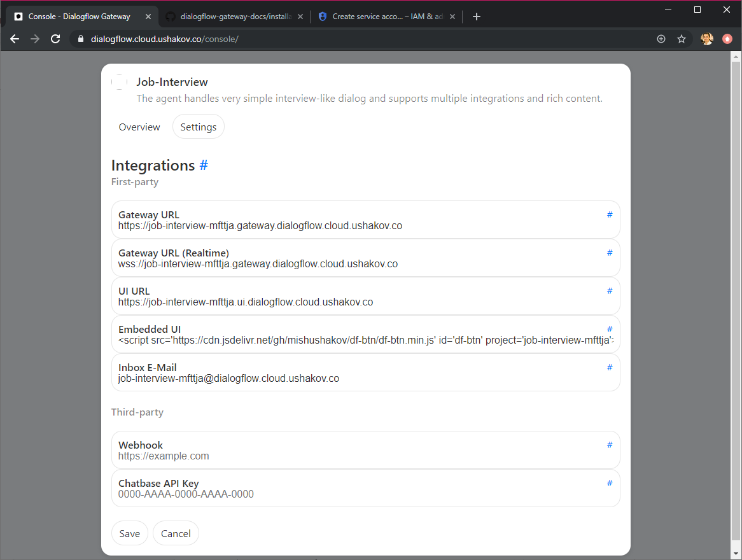Cancel the settings changes
Viewport: 742px width, 560px height.
pyautogui.click(x=176, y=533)
